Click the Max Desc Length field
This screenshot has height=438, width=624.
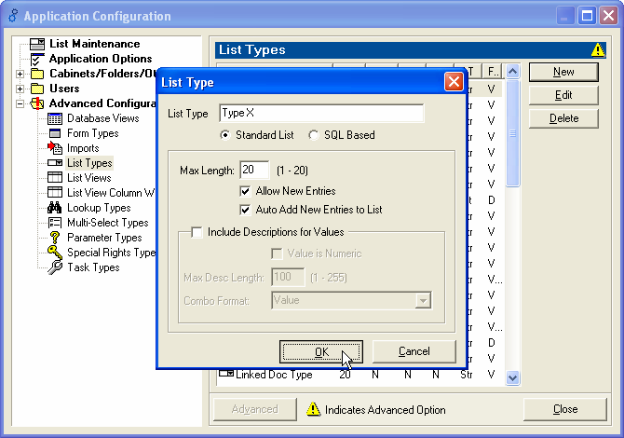point(288,277)
